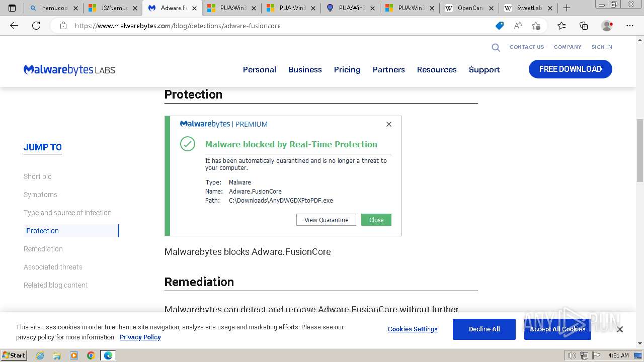Add this page to favorites
The height and width of the screenshot is (362, 644).
[x=536, y=26]
